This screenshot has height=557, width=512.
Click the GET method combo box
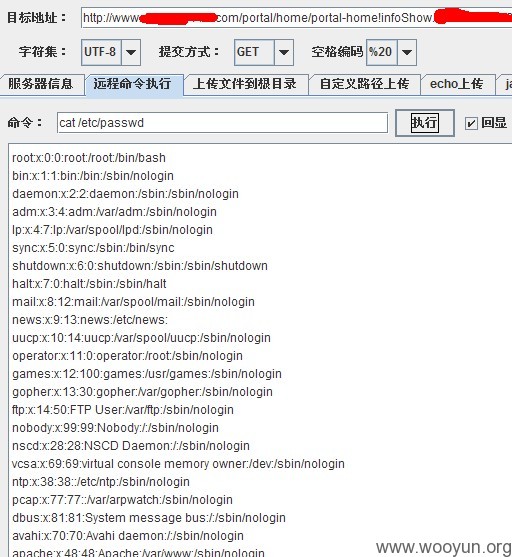(x=264, y=52)
